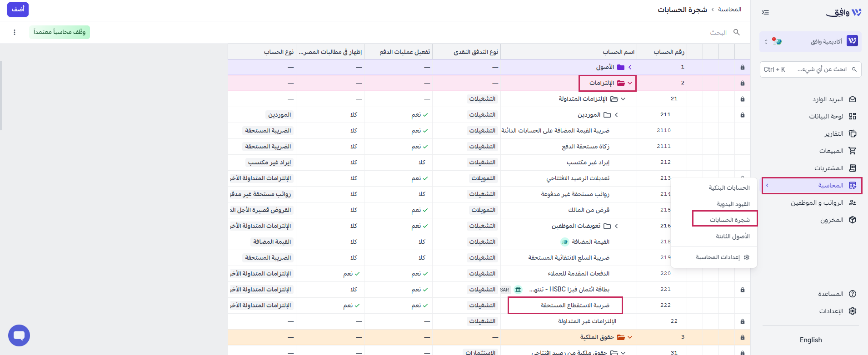Open the البريد الوارد inbox icon
The width and height of the screenshot is (868, 355).
click(853, 99)
